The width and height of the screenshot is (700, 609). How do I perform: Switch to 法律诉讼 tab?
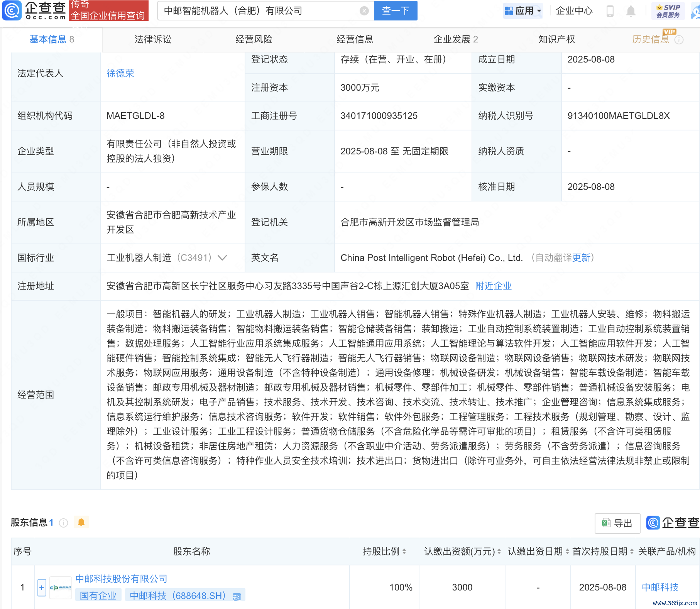click(153, 39)
